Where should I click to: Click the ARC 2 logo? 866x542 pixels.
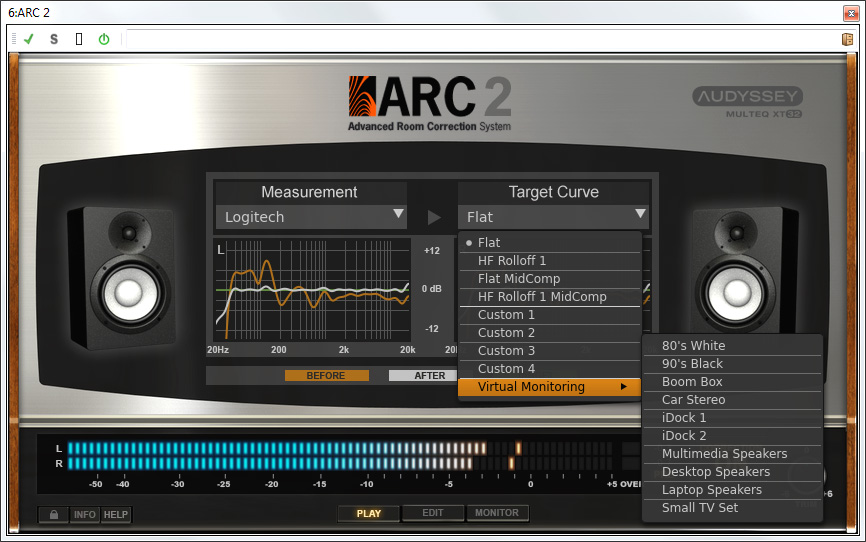[x=430, y=103]
